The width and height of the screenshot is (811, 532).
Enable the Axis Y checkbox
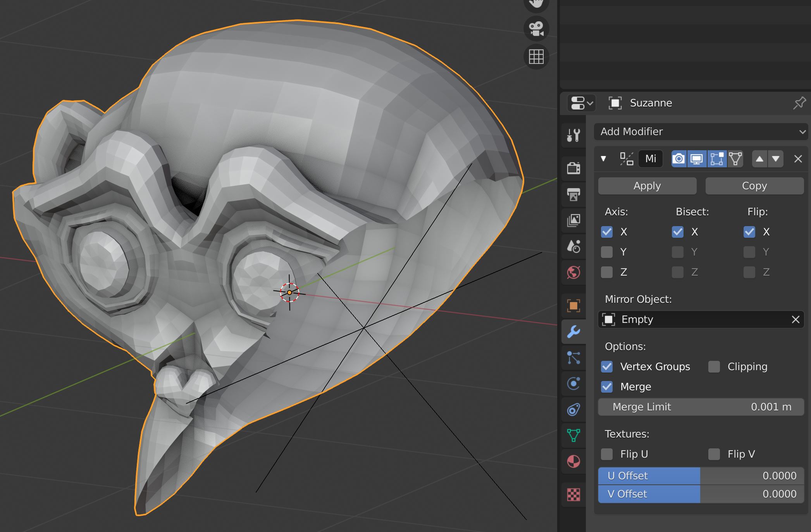pos(607,252)
